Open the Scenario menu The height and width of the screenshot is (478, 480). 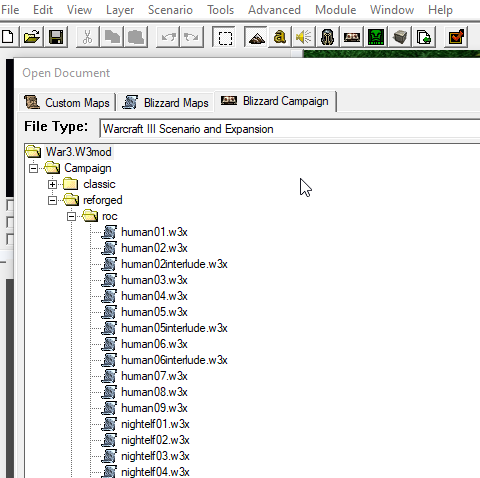click(170, 10)
